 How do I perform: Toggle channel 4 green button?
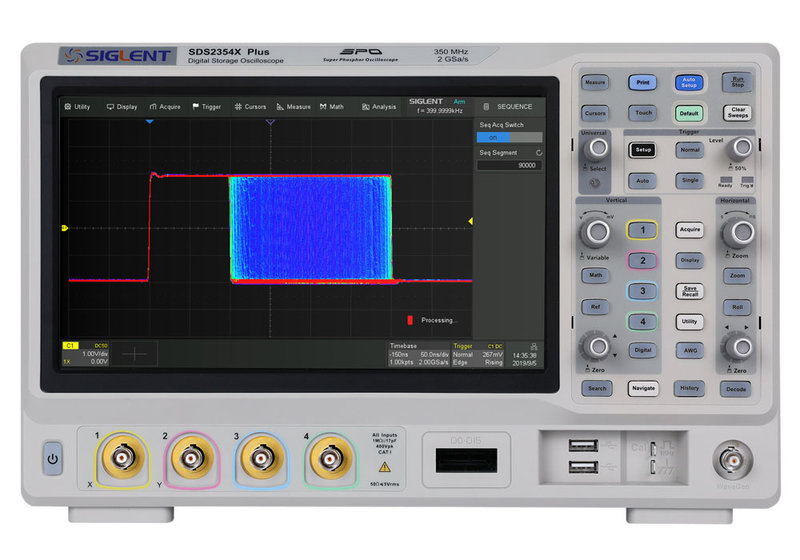tap(642, 322)
